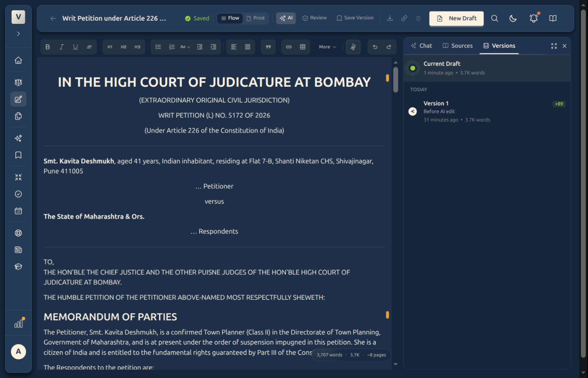Open Version 1 Before AI edit
Screen dimensions: 588x378
click(487, 111)
